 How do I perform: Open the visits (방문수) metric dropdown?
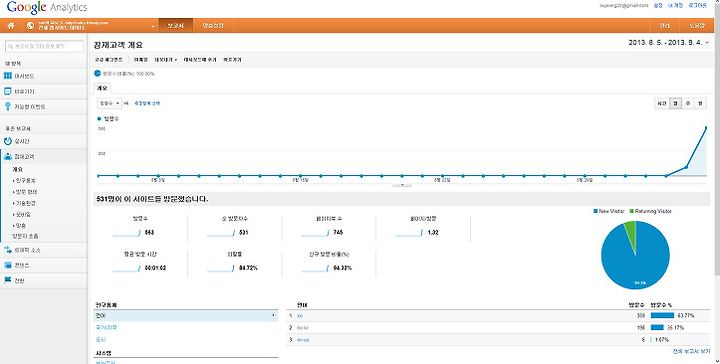click(x=109, y=103)
